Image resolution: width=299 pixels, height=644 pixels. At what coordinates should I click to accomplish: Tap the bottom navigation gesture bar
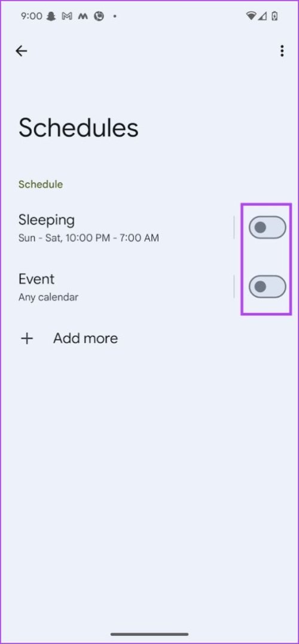coord(149,634)
